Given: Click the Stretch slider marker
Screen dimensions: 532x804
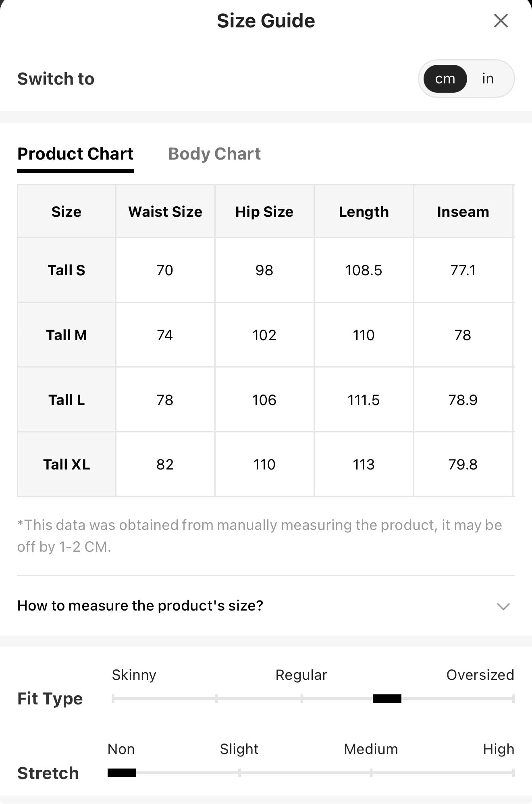Looking at the screenshot, I should tap(122, 773).
